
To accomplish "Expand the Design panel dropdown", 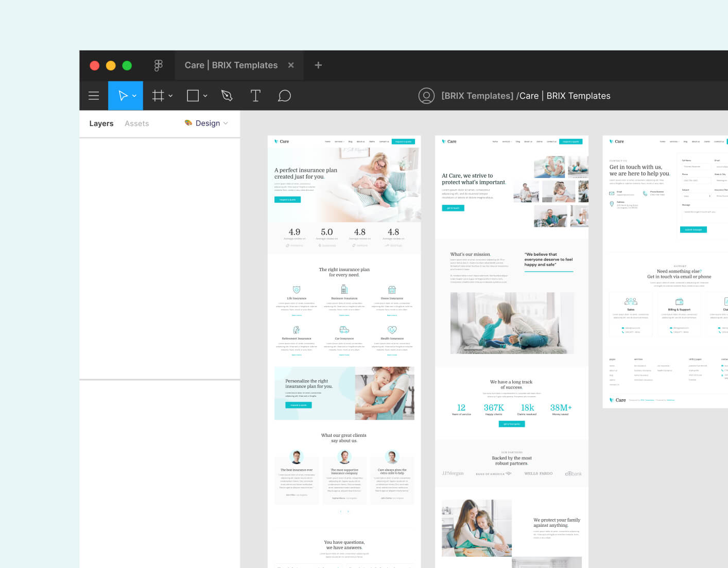I will click(x=225, y=123).
